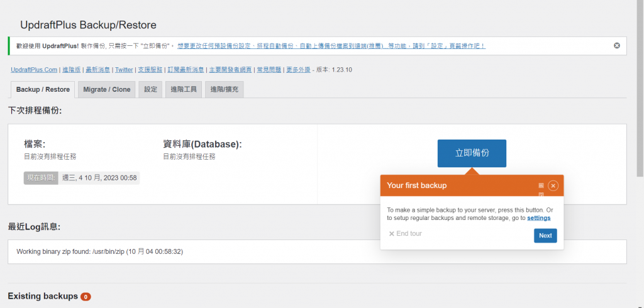Click the page vertical scrollbar thumb

[640, 88]
